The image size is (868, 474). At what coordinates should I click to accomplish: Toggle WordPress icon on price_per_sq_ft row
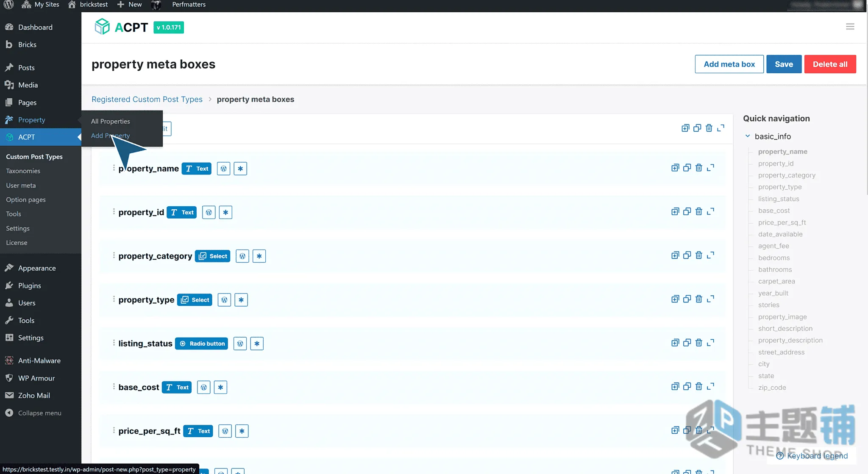(x=225, y=431)
